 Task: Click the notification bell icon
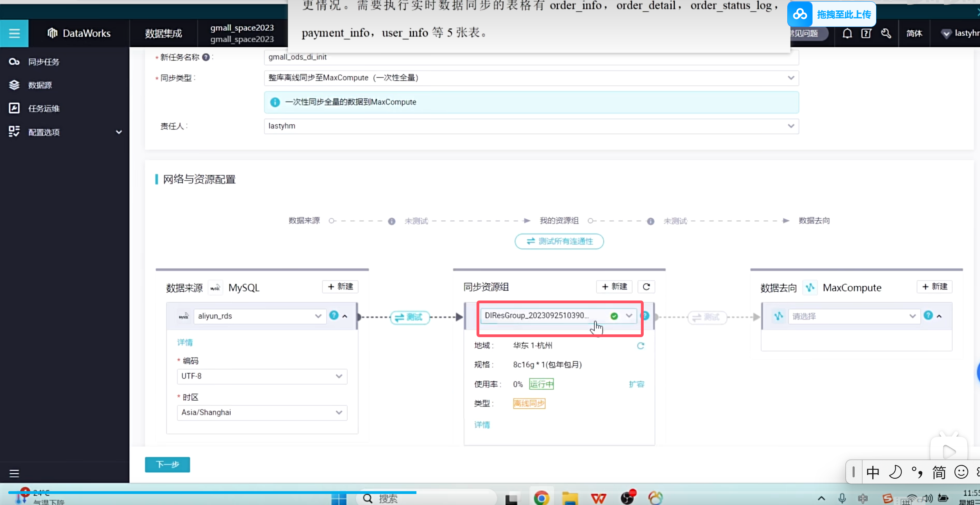click(x=847, y=34)
